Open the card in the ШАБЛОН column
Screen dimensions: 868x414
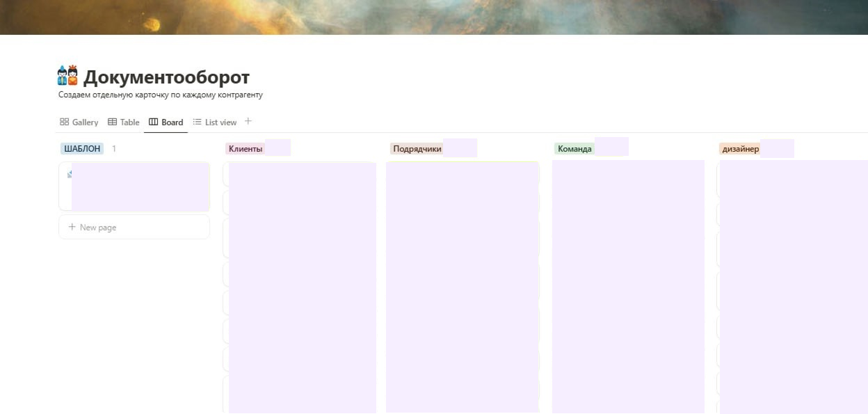pyautogui.click(x=134, y=186)
